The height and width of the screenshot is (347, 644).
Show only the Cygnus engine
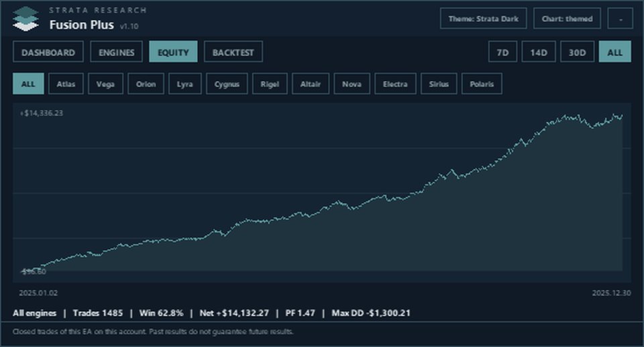[x=227, y=84]
